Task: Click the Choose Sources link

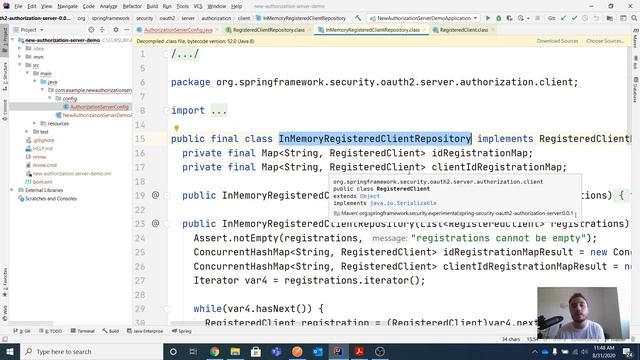Action: 605,41
